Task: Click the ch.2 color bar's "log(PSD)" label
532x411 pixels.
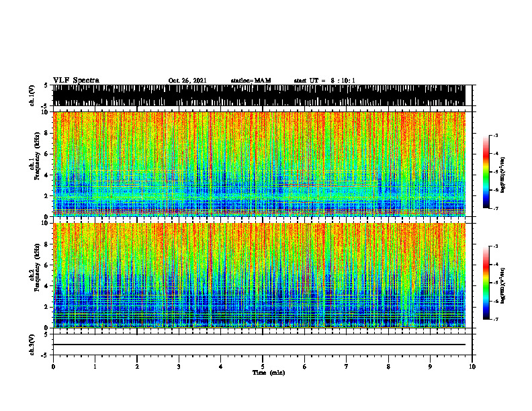Action: tap(503, 285)
